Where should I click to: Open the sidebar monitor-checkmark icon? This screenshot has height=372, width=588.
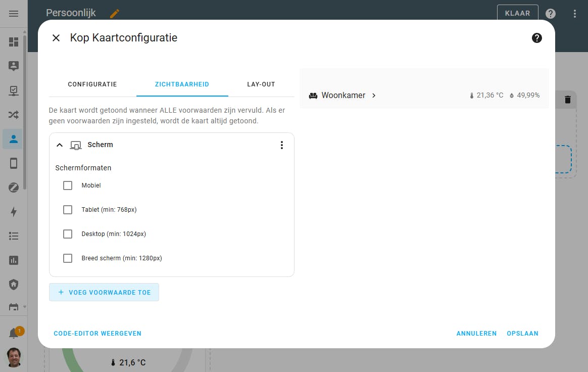[x=14, y=90]
